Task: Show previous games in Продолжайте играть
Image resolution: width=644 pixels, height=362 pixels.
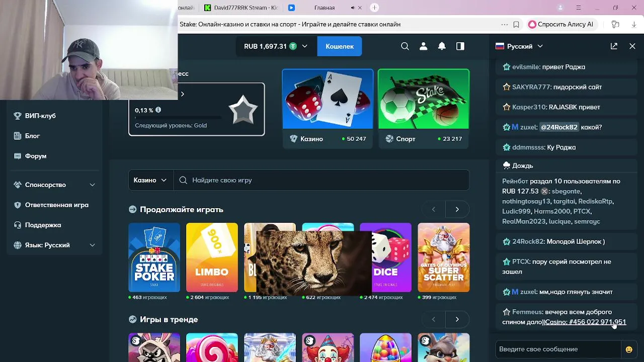Action: tap(433, 209)
